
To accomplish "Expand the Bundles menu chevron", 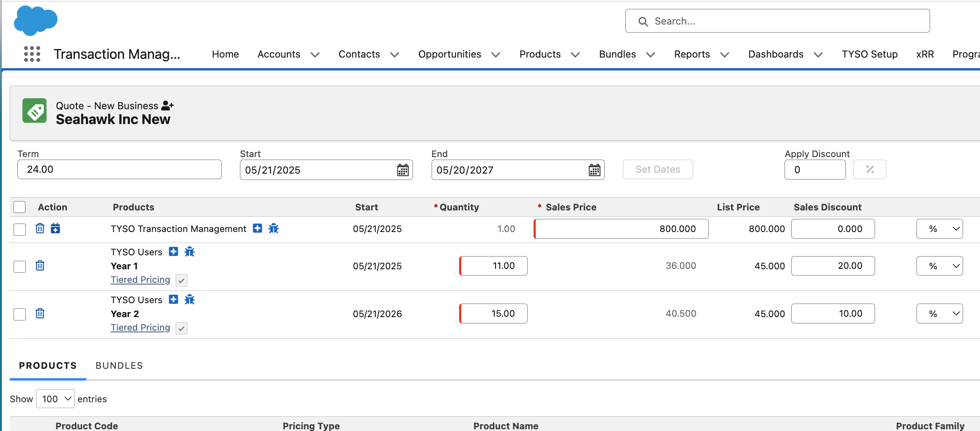I will coord(650,55).
